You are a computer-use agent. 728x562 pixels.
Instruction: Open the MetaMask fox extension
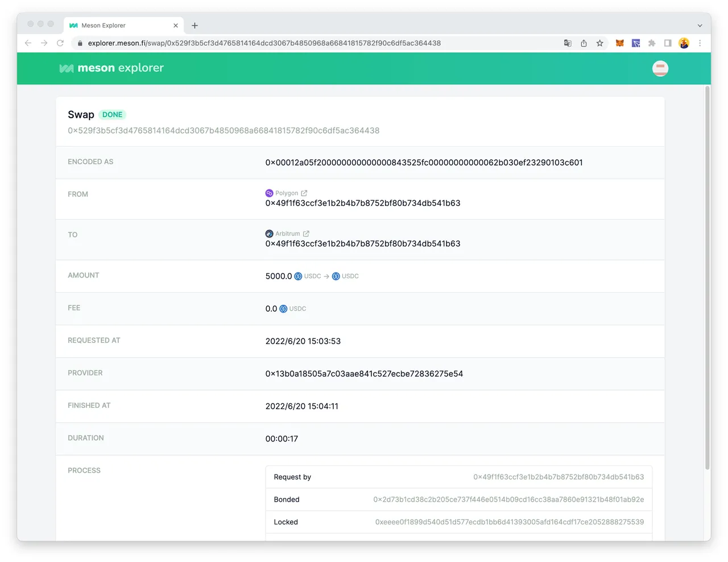pyautogui.click(x=620, y=43)
